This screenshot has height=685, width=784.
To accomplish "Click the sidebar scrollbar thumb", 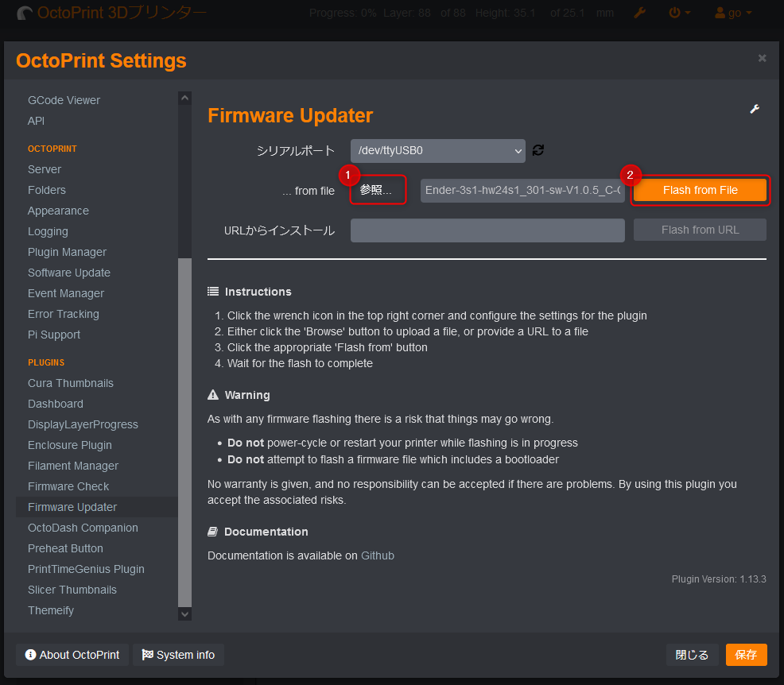I will tap(185, 432).
